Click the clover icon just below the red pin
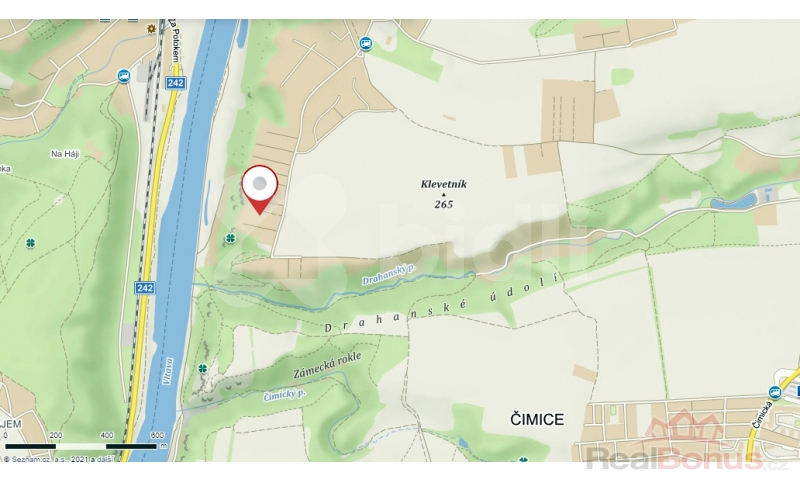Image resolution: width=800 pixels, height=480 pixels. tap(231, 238)
